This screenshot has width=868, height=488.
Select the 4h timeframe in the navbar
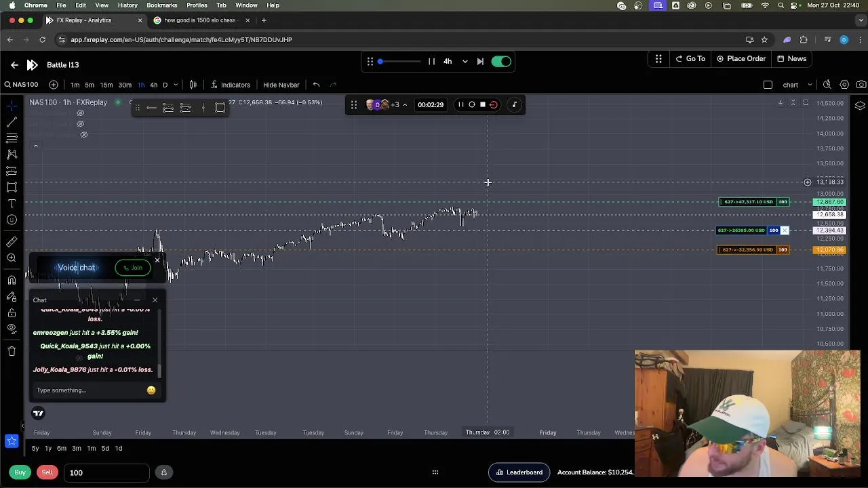pos(154,85)
